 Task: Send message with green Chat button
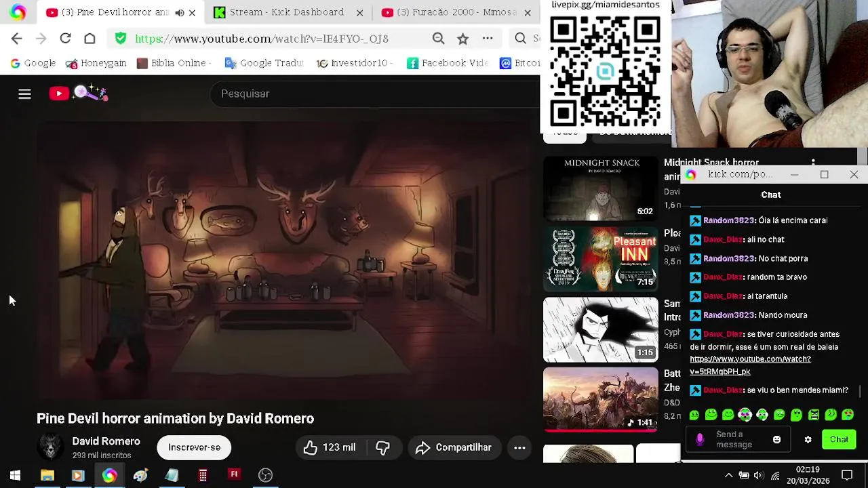[839, 440]
